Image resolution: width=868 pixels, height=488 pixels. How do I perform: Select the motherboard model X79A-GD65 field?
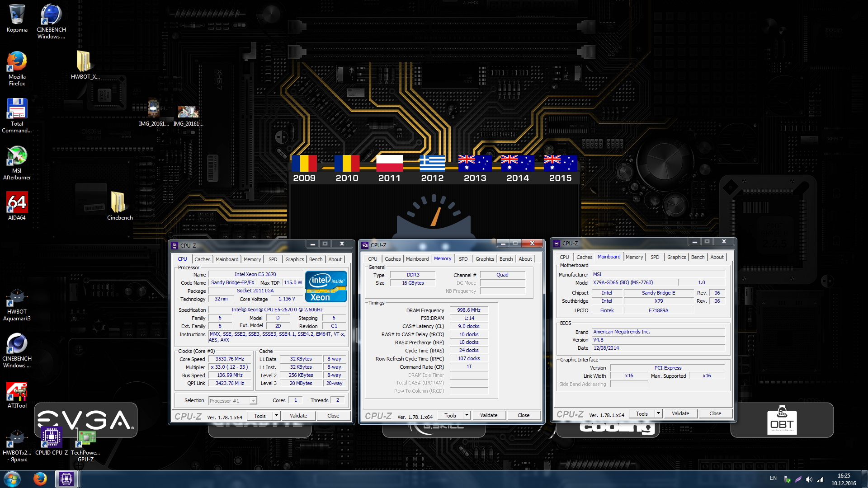[634, 283]
